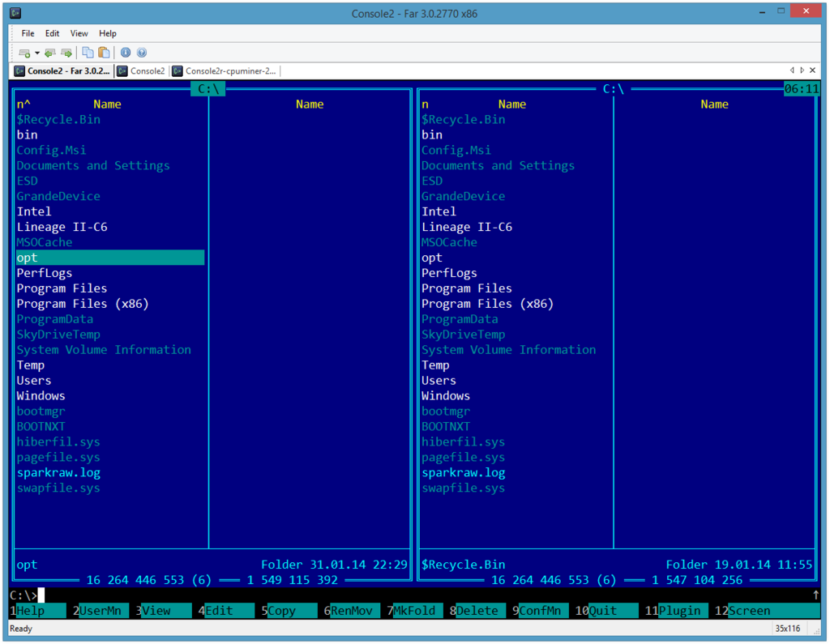Click the up arrow at command line's end
This screenshot has height=644, width=830.
coord(815,595)
